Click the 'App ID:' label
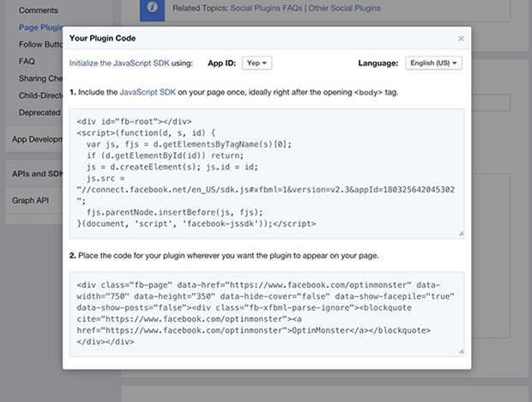 (x=222, y=64)
